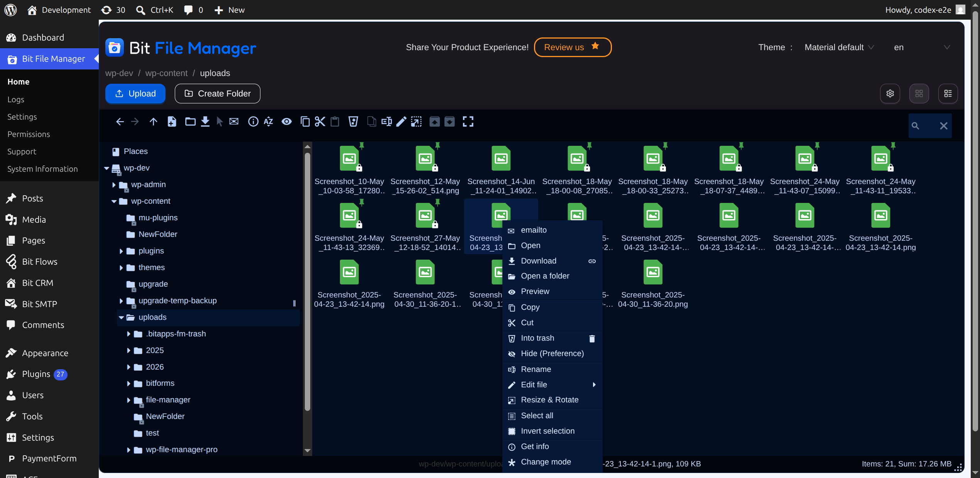Viewport: 980px width, 478px height.
Task: Open Get info from the toolbar
Action: click(253, 122)
